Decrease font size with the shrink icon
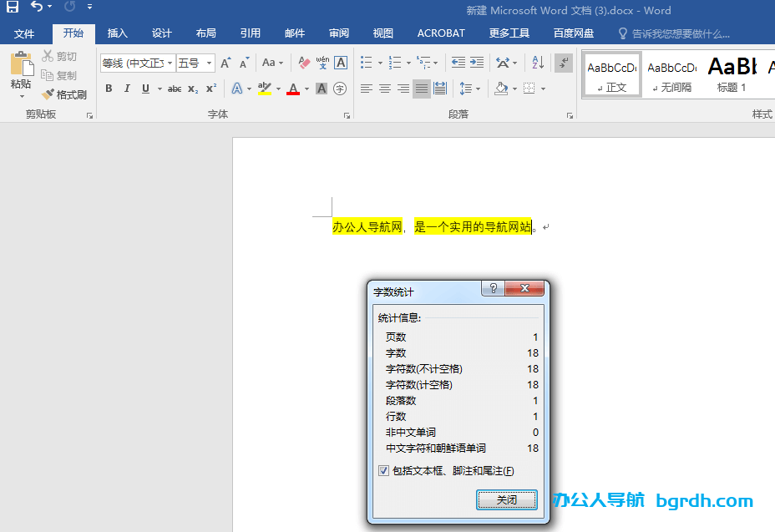The width and height of the screenshot is (775, 532). pos(244,63)
